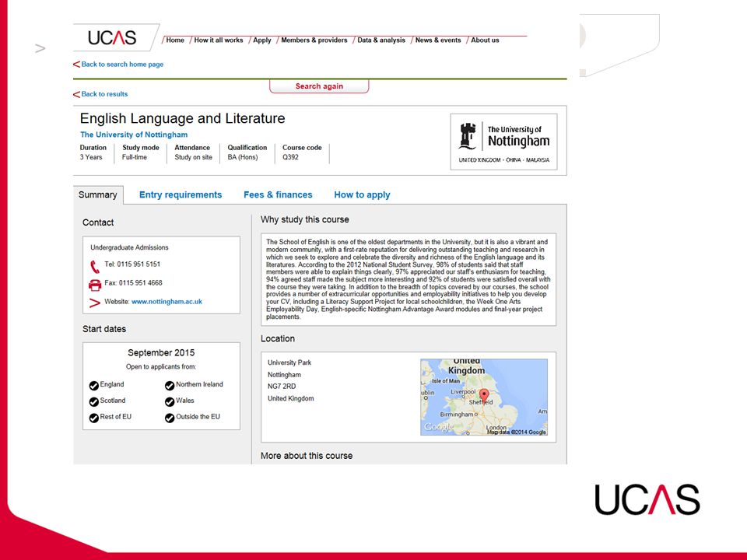The image size is (747, 560).
Task: Click the red chevron before Back to results
Action: (76, 94)
